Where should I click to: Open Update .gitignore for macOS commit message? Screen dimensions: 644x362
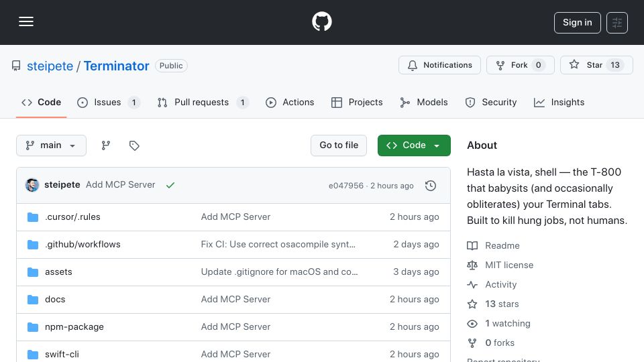279,271
